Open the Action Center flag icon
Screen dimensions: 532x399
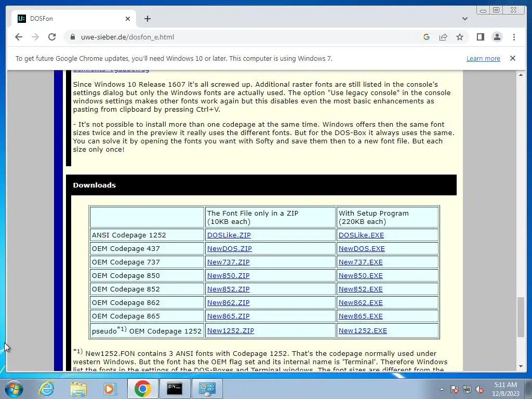tap(455, 389)
